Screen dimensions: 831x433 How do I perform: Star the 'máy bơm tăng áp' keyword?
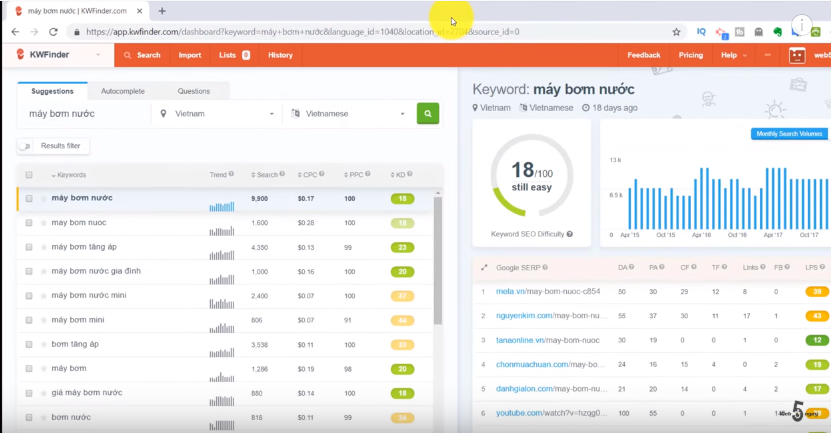coord(43,247)
